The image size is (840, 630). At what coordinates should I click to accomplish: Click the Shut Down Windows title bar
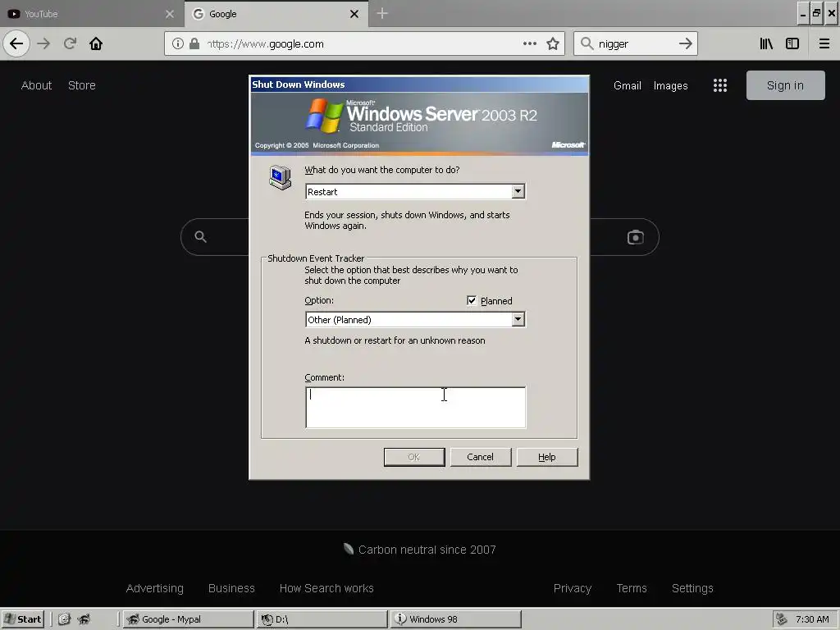(x=419, y=84)
